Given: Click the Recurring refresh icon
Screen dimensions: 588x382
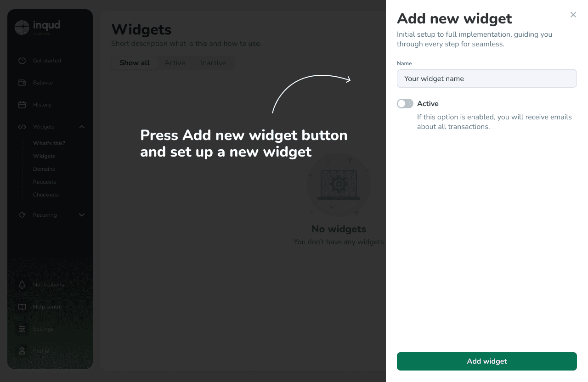Looking at the screenshot, I should 22,215.
